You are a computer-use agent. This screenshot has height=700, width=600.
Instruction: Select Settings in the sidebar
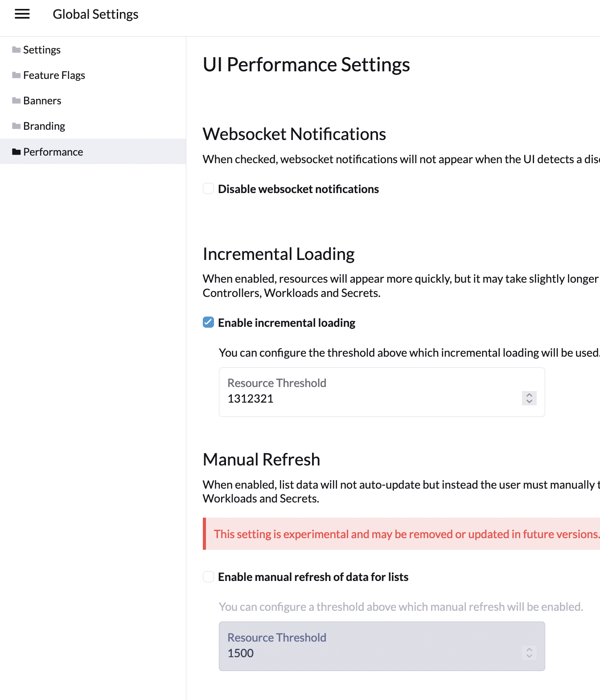[x=42, y=49]
